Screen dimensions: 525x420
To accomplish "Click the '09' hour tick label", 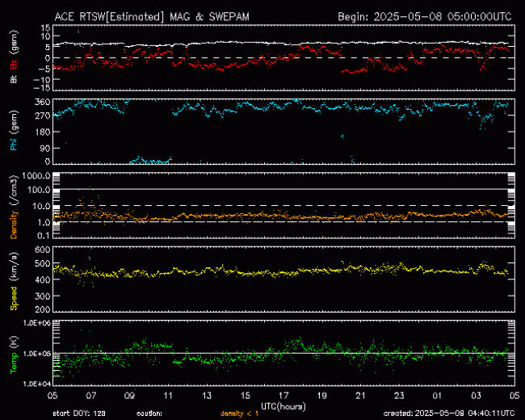I will [129, 396].
